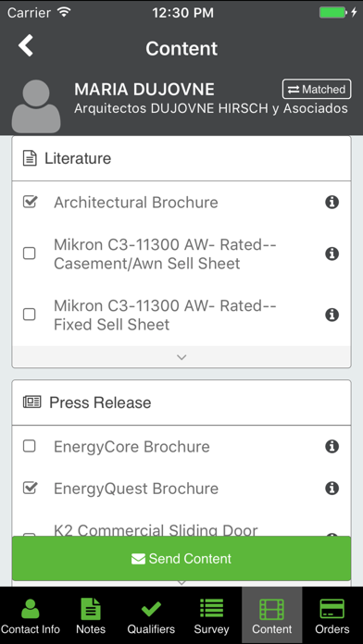Expand the Literature list with down chevron

tap(181, 357)
